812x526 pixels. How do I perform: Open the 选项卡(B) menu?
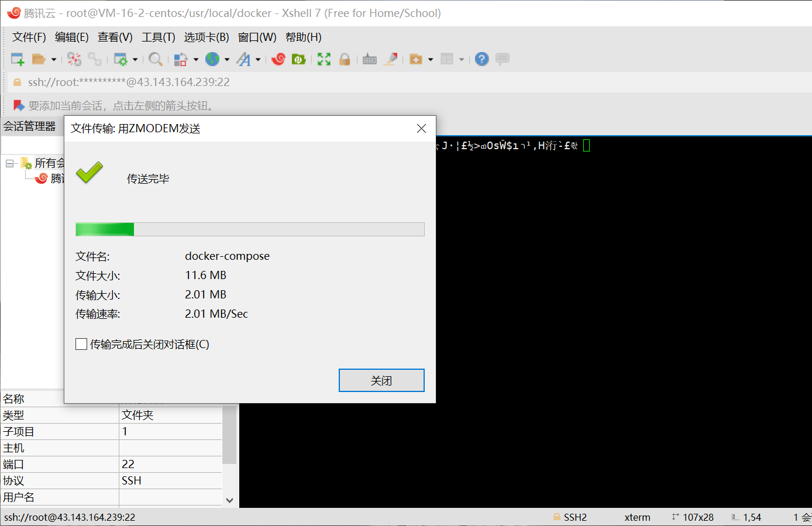(x=207, y=37)
